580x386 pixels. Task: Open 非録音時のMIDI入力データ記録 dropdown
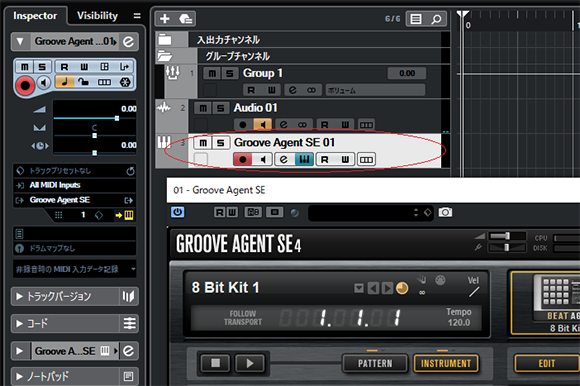[x=75, y=269]
